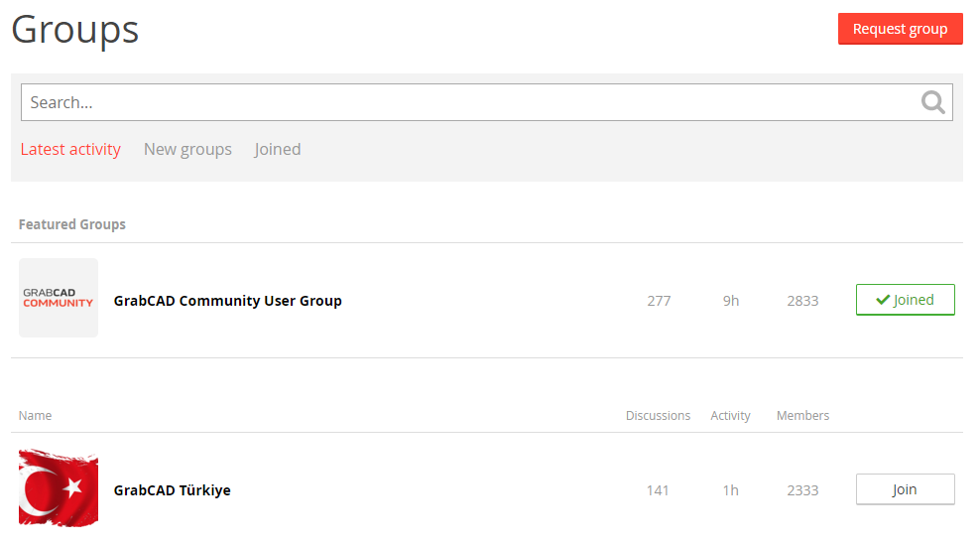Screen dimensions: 980x545
Task: Sort by the Discussions column header
Action: click(x=658, y=416)
